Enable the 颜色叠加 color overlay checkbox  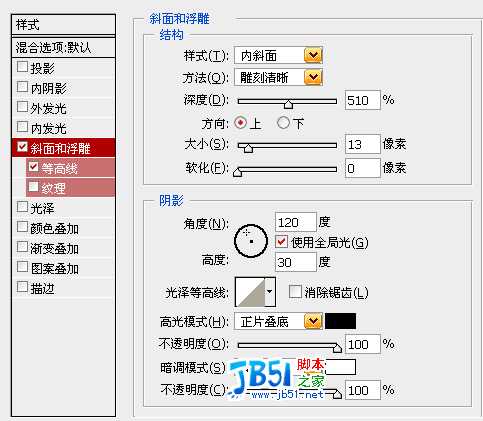(22, 227)
